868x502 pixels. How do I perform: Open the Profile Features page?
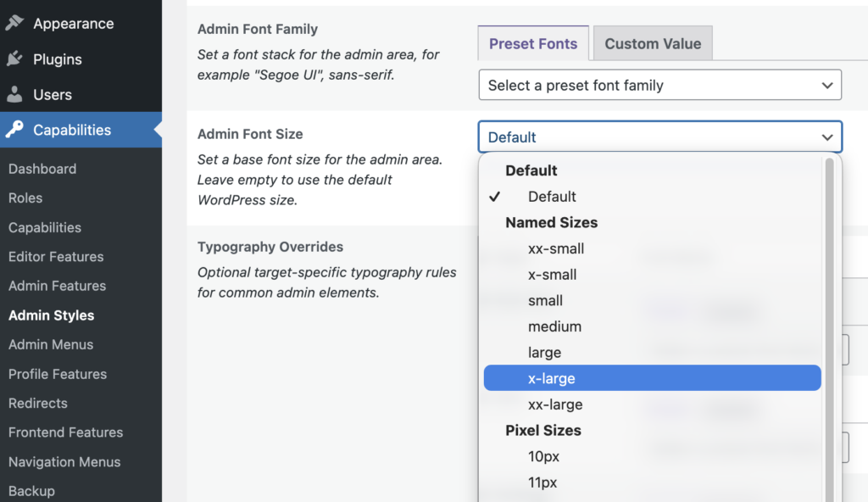click(58, 374)
